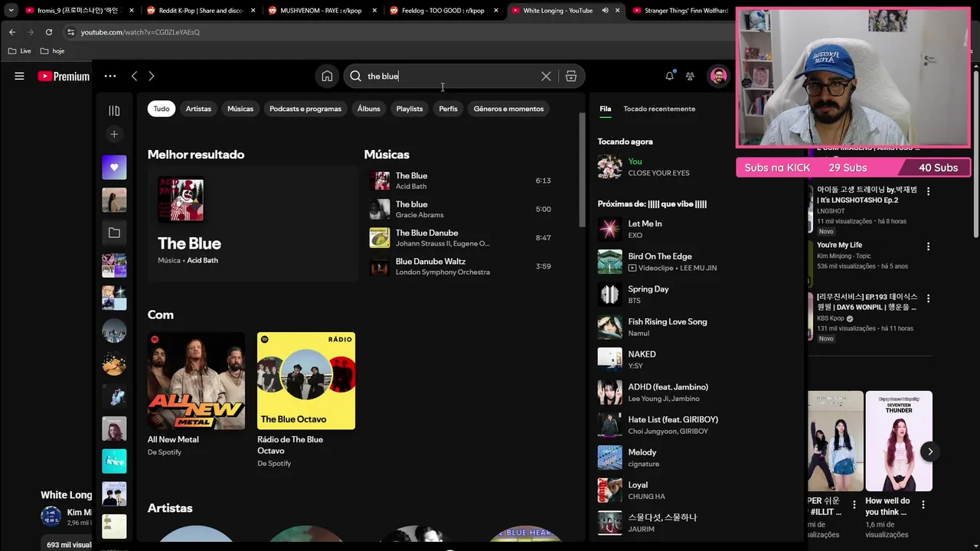
Task: Open the notifications bell icon
Action: [x=670, y=76]
